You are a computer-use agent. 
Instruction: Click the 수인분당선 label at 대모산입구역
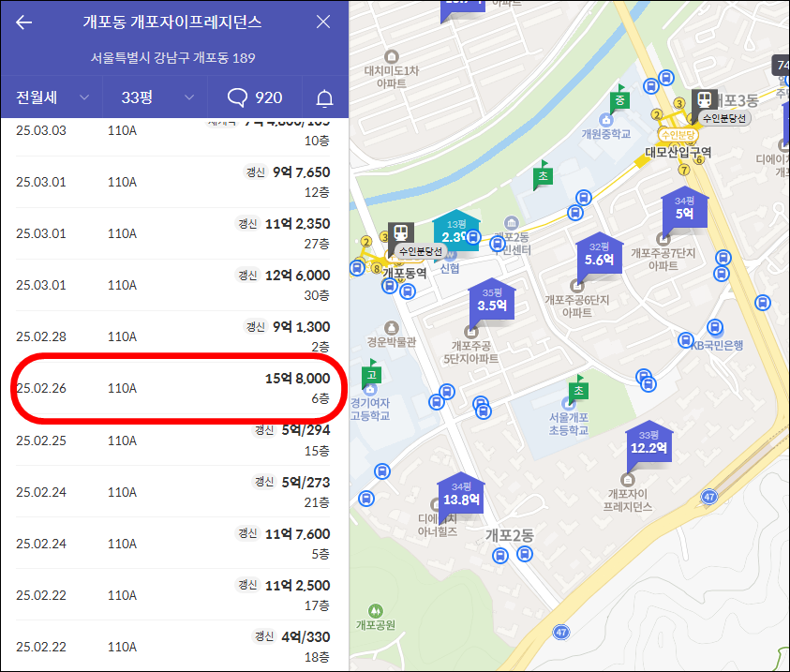tap(724, 118)
